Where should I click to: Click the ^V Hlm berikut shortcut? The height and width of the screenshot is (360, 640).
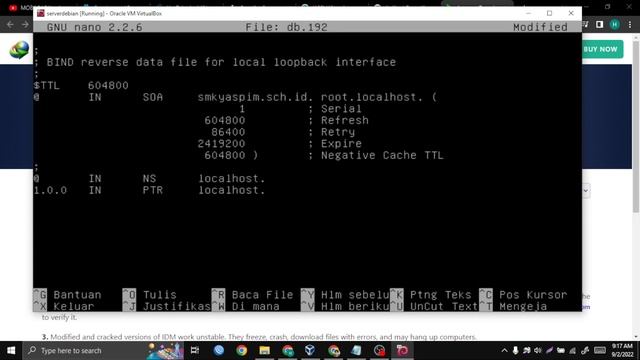tap(345, 306)
